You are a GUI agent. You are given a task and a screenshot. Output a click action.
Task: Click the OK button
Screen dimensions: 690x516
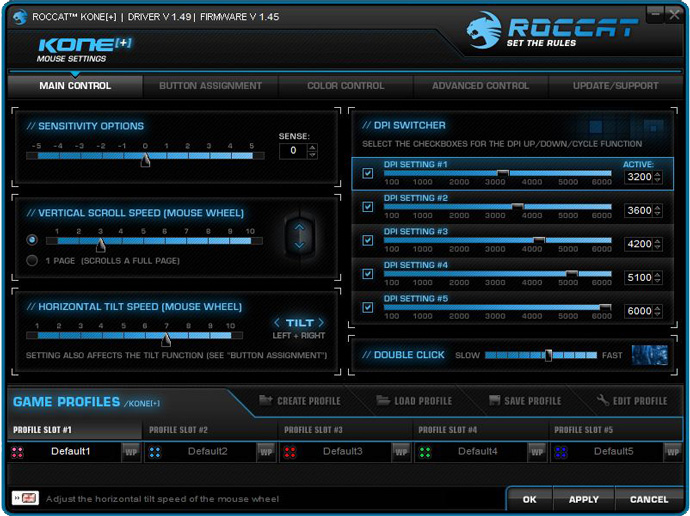point(529,499)
